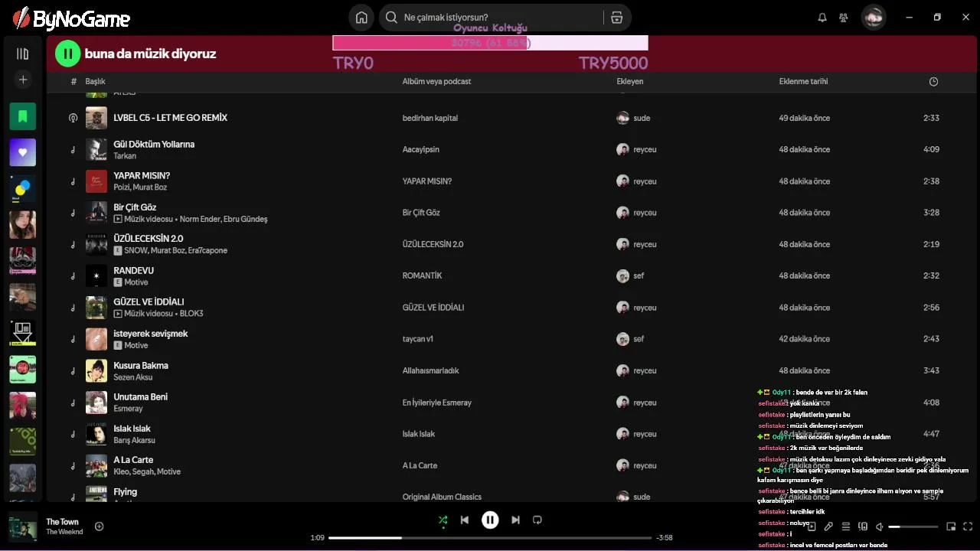Open artist Sezen Aksu link
This screenshot has width=980, height=551.
pyautogui.click(x=133, y=377)
